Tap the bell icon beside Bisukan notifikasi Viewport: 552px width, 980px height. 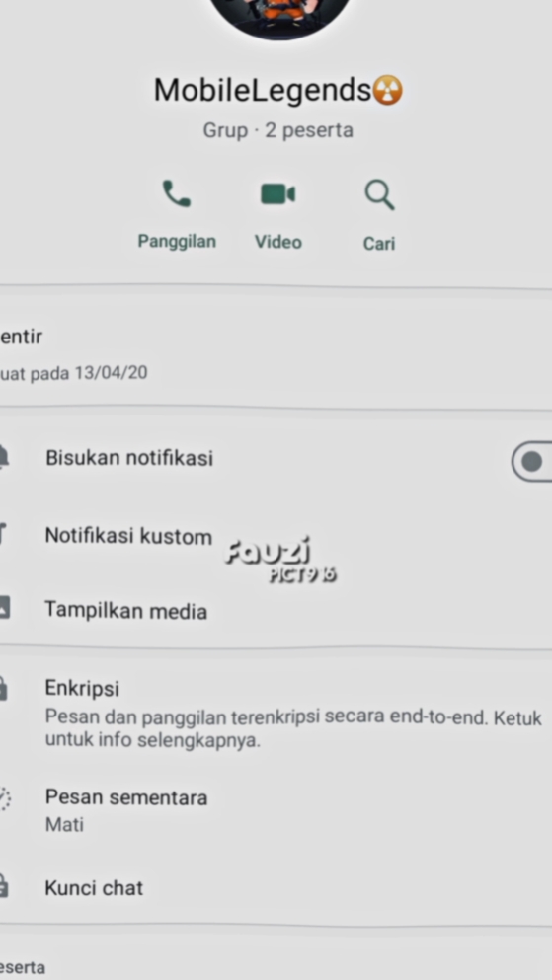point(3,457)
